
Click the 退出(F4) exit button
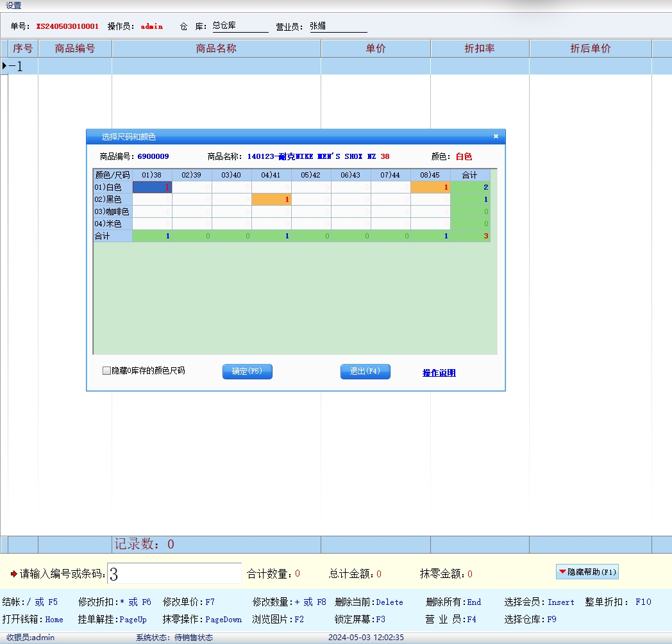[x=365, y=372]
